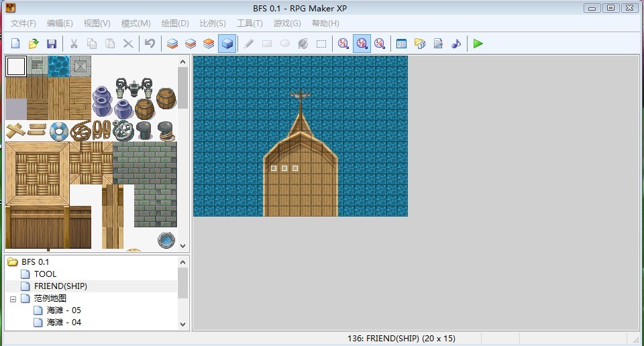Screen dimensions: 644x346
Task: Click tileset palette scroll up arrow
Action: click(182, 62)
